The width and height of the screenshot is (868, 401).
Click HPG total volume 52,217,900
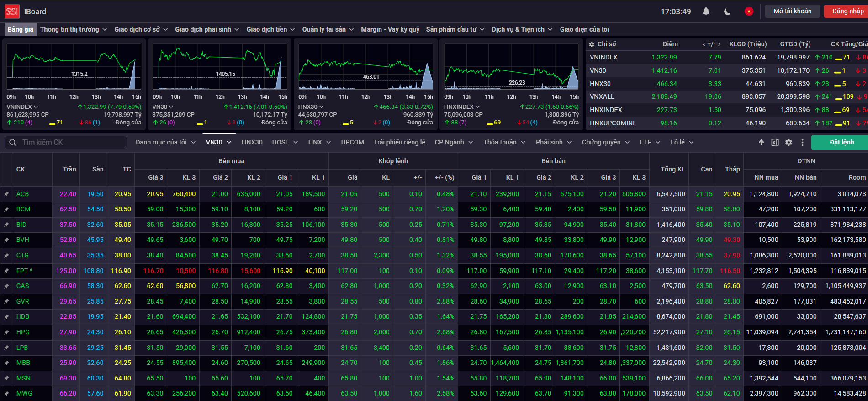point(669,332)
